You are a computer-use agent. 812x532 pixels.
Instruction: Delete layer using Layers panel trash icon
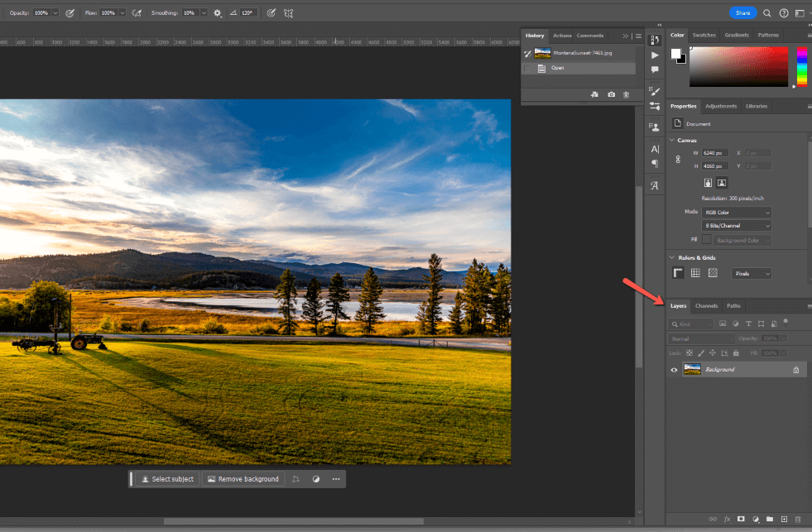pyautogui.click(x=798, y=519)
